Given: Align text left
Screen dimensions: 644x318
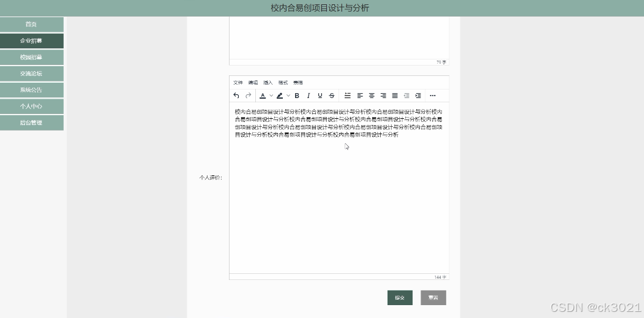Looking at the screenshot, I should pyautogui.click(x=360, y=96).
